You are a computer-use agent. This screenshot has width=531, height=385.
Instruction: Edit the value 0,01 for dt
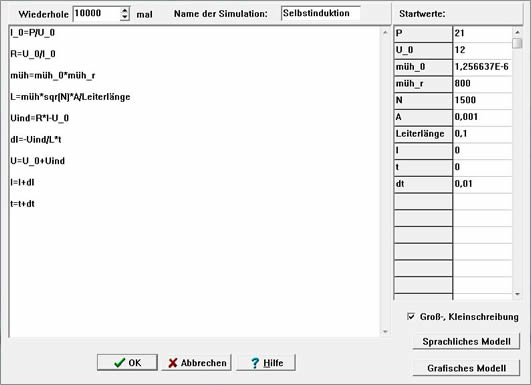[483, 184]
